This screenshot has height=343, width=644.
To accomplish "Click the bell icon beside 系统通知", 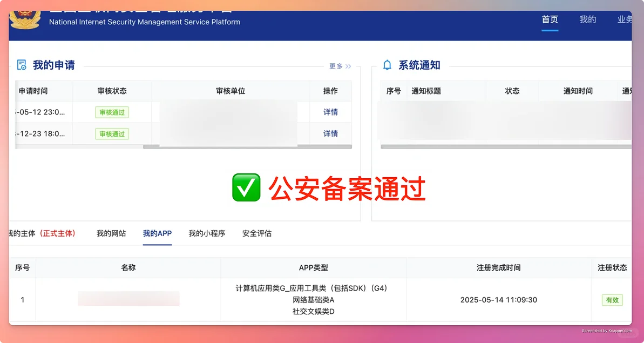I will [387, 65].
